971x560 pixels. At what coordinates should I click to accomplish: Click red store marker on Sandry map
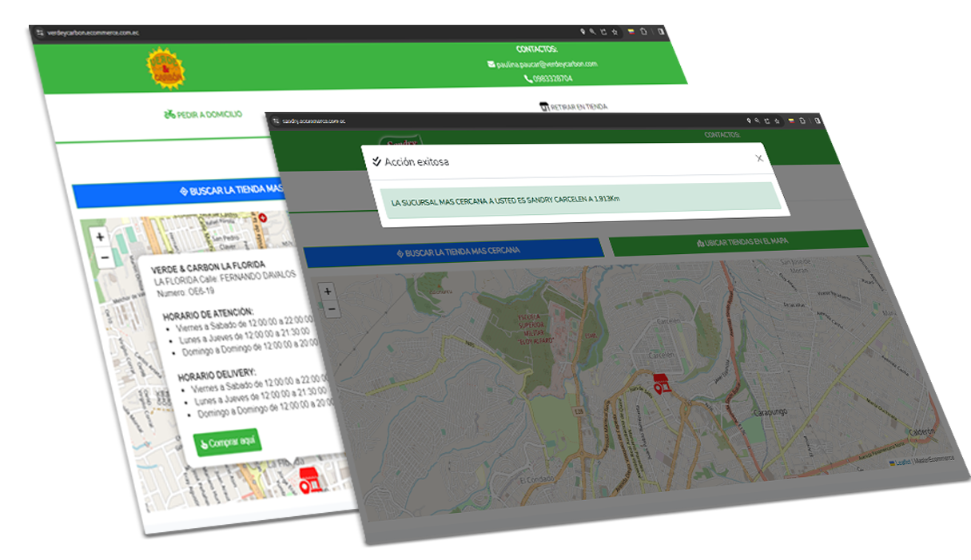(x=661, y=383)
